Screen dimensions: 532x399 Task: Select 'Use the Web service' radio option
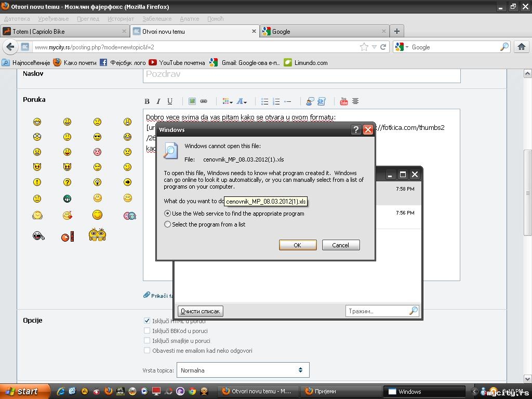167,214
